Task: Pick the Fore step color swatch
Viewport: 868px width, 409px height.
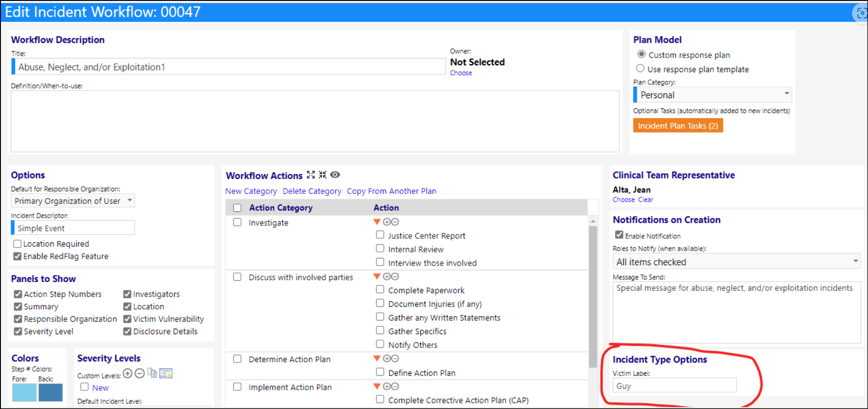Action: pyautogui.click(x=24, y=393)
